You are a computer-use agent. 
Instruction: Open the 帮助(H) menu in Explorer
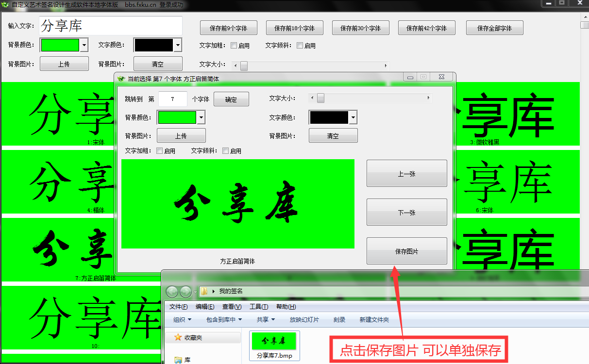(x=286, y=307)
